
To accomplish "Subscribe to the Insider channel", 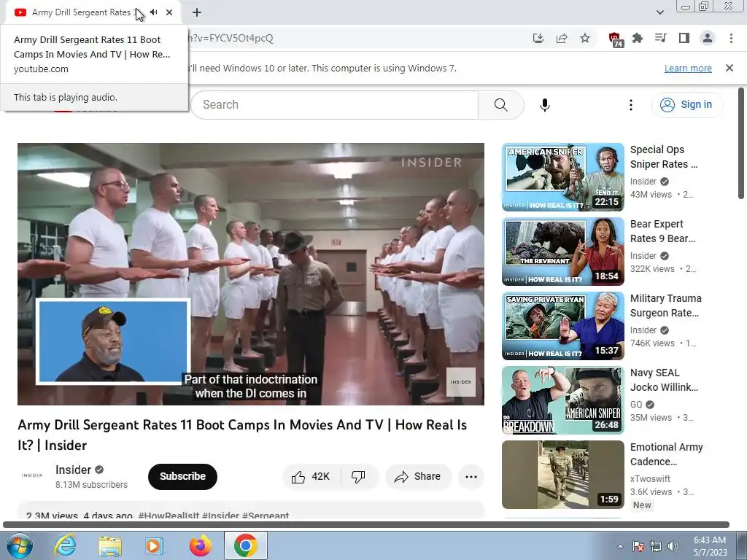I will (x=182, y=476).
